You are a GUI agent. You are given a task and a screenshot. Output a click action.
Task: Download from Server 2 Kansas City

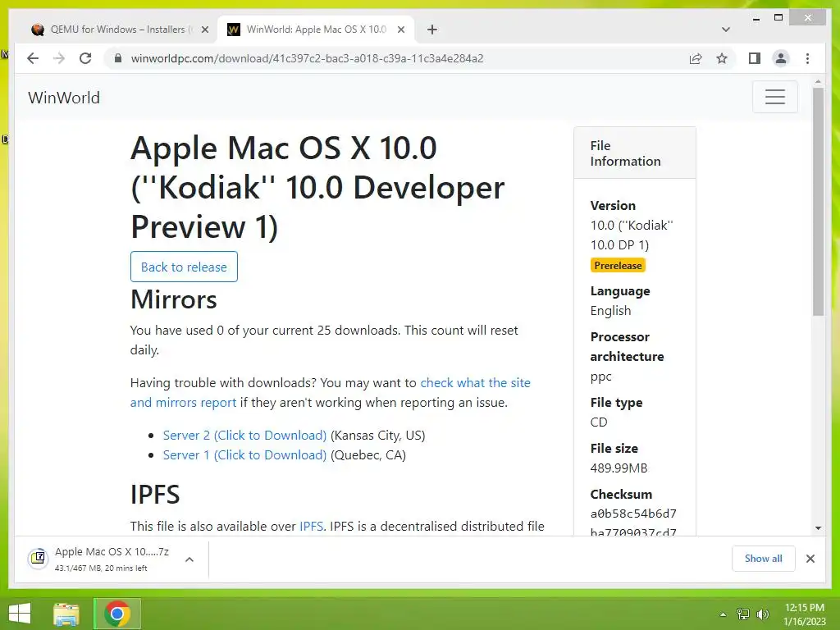[x=244, y=435]
